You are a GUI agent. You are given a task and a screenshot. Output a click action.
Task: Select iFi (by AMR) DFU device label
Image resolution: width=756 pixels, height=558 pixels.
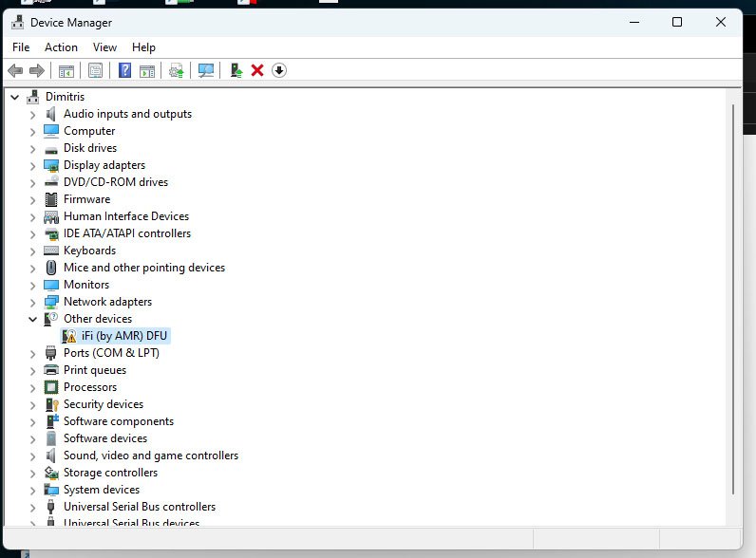coord(124,336)
